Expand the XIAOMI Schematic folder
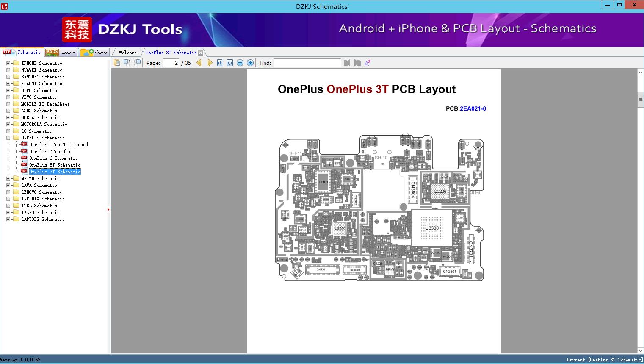The height and width of the screenshot is (364, 644). (8, 83)
